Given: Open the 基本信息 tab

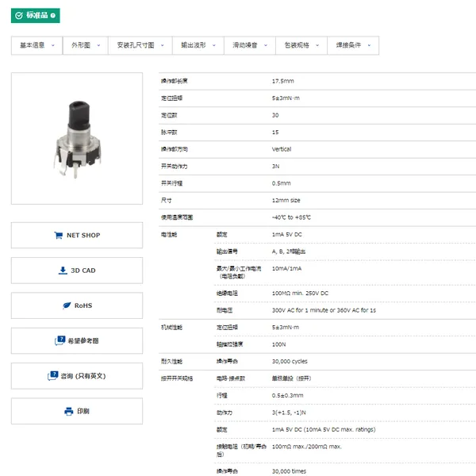Looking at the screenshot, I should [36, 45].
